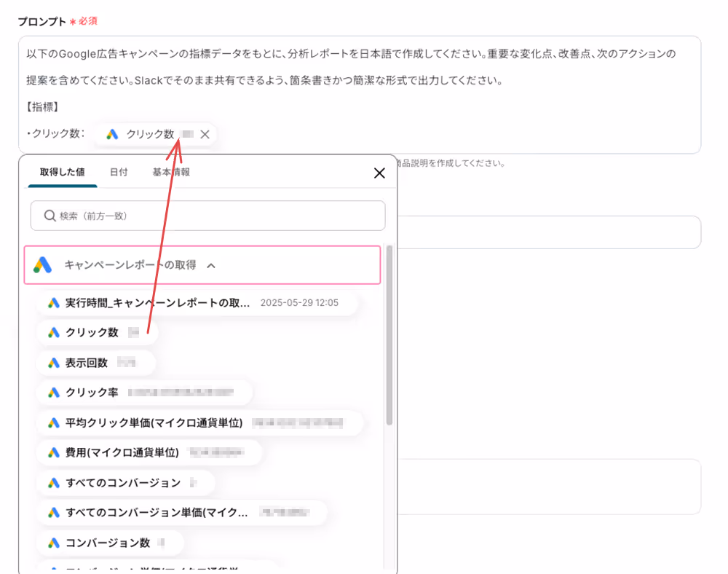Select the 表示回数 value
The height and width of the screenshot is (574, 728).
click(x=95, y=363)
